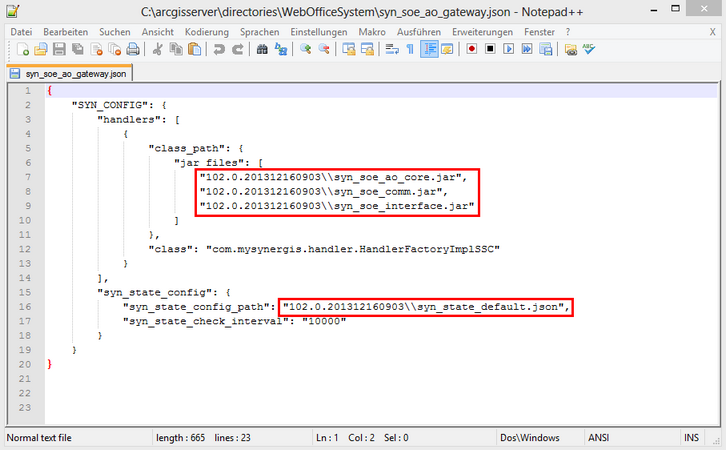Click the Zoom in magnifier icon

point(305,49)
